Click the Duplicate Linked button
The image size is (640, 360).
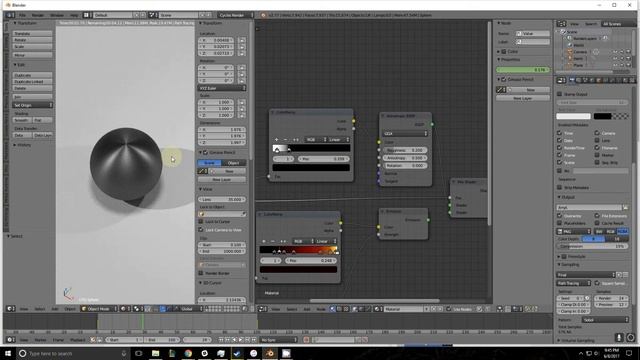click(32, 82)
